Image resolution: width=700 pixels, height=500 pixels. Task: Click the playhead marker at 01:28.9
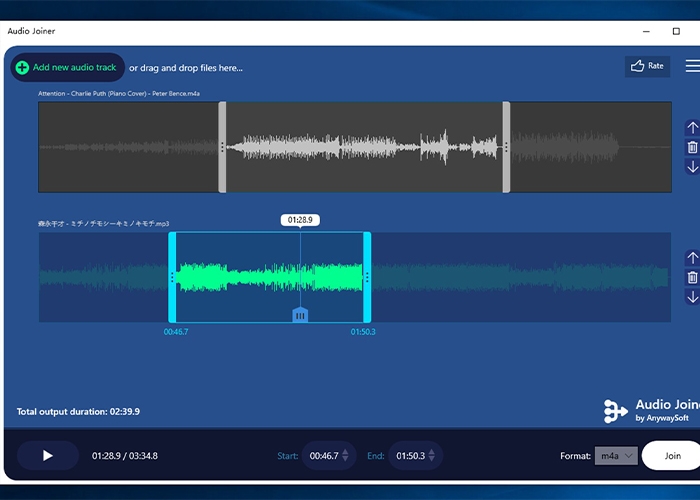[300, 268]
